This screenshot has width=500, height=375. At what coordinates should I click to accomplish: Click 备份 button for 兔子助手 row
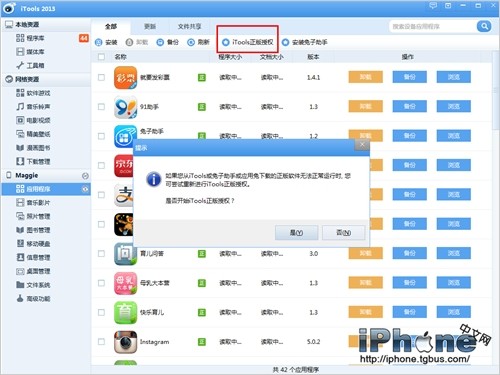point(410,136)
